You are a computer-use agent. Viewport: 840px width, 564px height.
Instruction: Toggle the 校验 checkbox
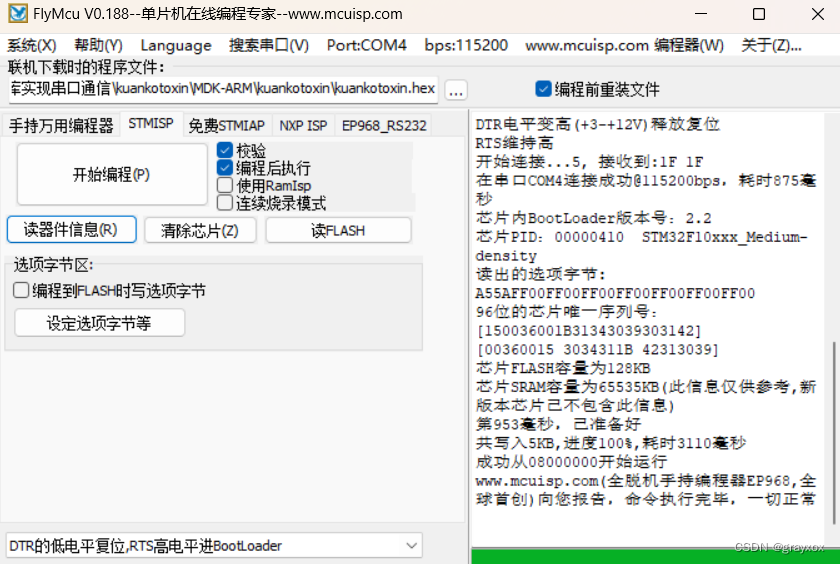pyautogui.click(x=225, y=150)
